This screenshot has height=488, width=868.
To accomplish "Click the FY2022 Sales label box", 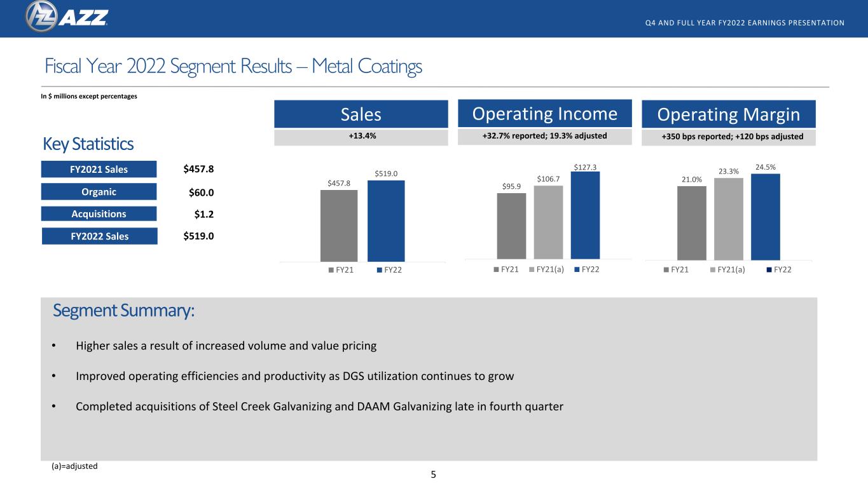I will (99, 236).
